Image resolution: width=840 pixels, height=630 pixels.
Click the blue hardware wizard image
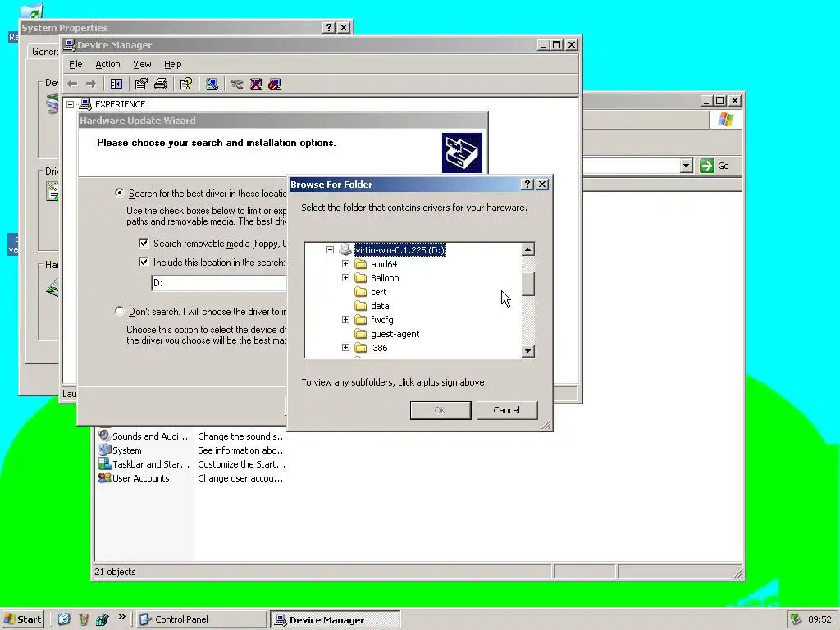462,153
